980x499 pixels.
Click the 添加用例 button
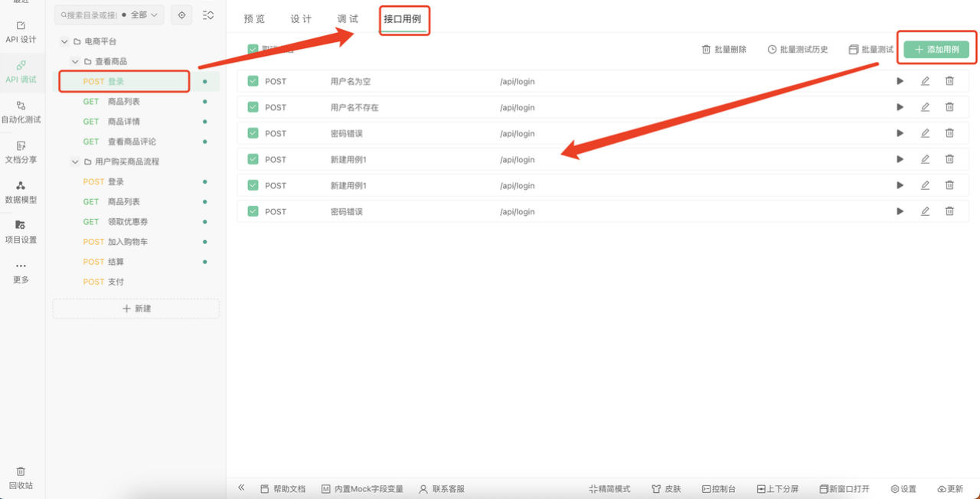[x=936, y=49]
